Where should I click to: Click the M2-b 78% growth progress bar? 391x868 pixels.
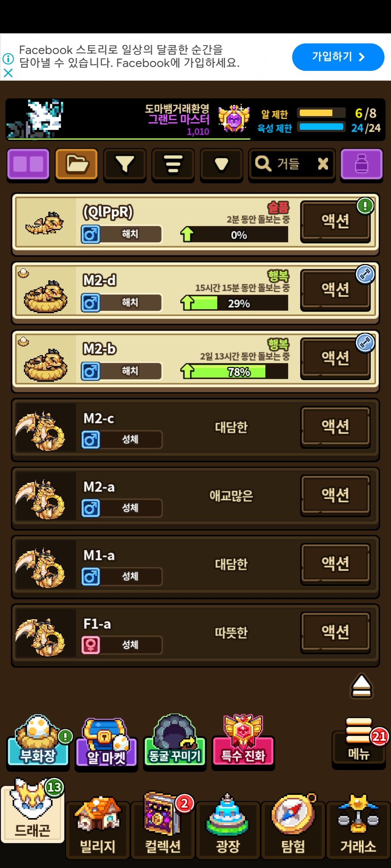click(x=239, y=371)
